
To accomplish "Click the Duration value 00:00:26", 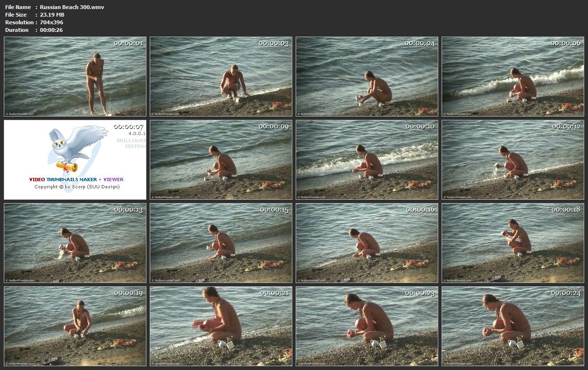I will coord(51,30).
